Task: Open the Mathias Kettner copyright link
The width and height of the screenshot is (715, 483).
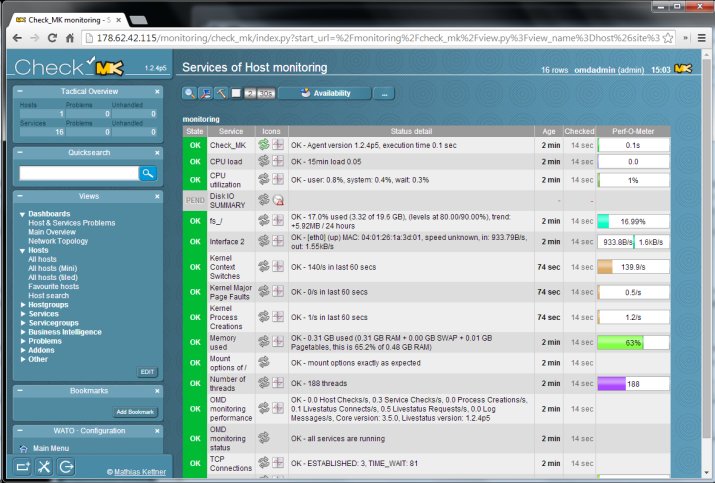Action: click(x=140, y=472)
